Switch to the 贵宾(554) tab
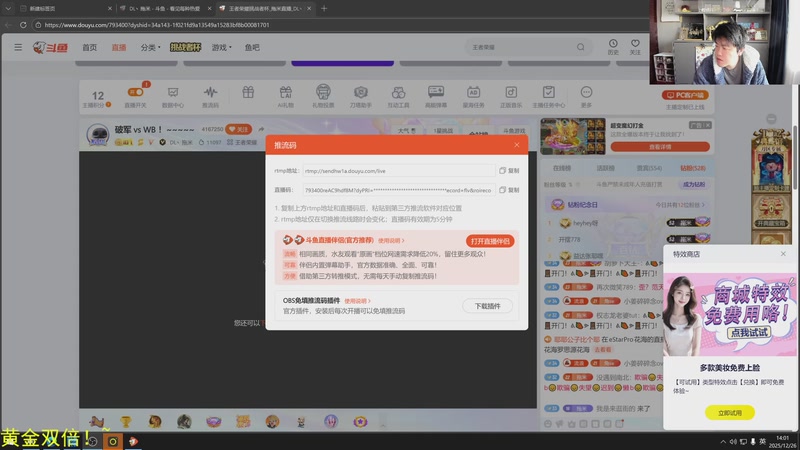Viewport: 800px width, 450px height. (649, 168)
